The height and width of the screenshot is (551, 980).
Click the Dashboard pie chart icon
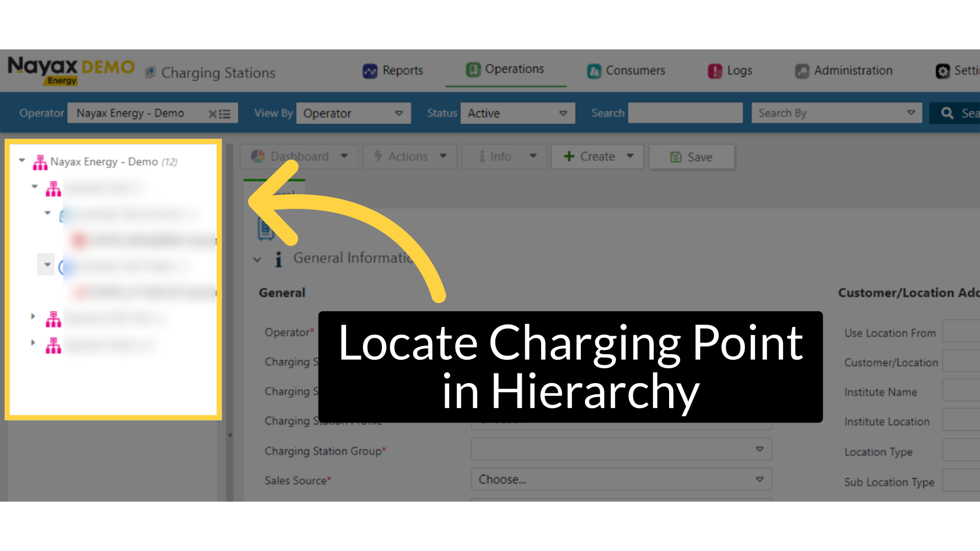[x=258, y=157]
